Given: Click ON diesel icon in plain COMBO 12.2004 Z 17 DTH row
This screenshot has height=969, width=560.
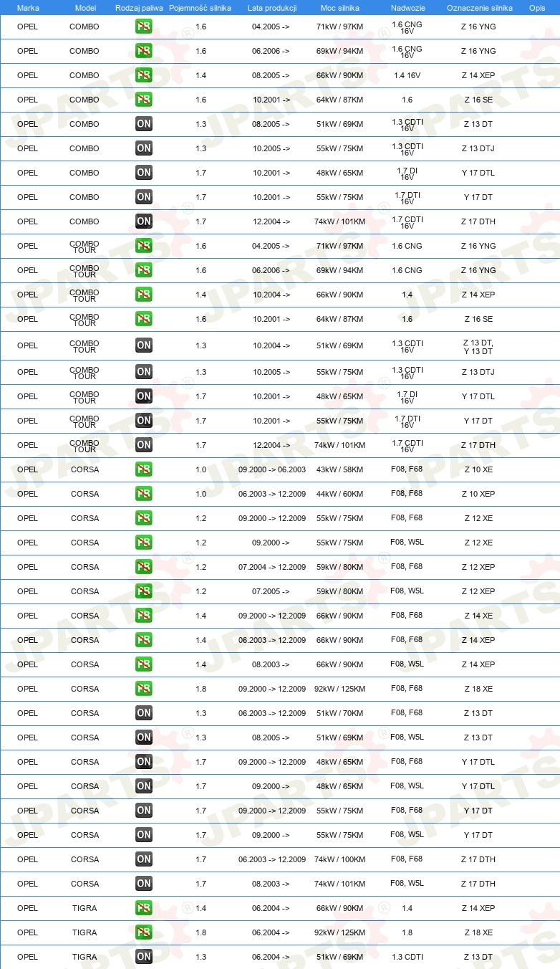Looking at the screenshot, I should [x=143, y=221].
